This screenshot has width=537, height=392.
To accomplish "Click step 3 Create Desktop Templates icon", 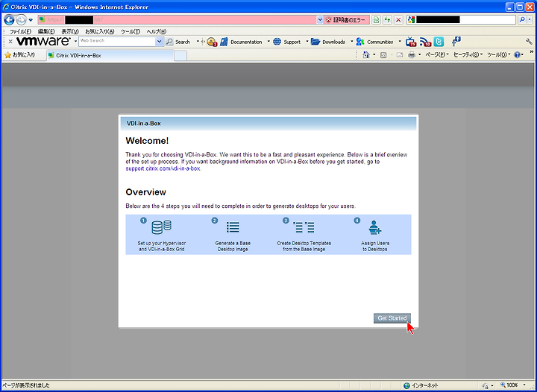I will click(x=304, y=227).
